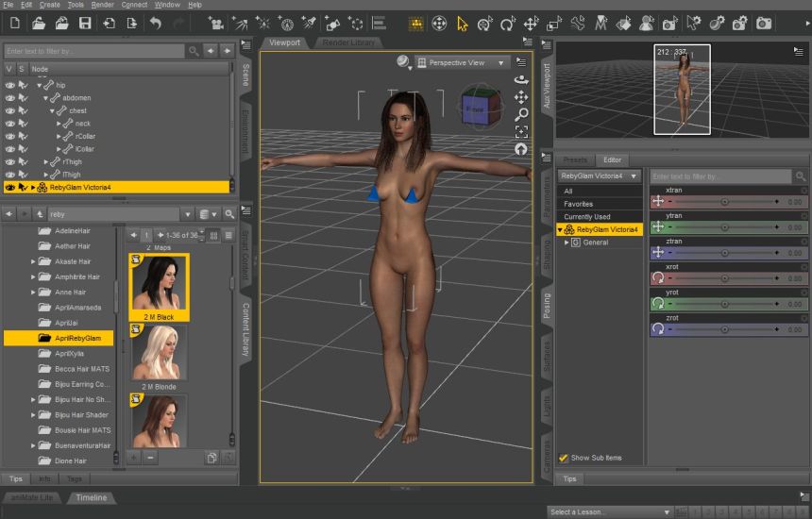
Task: Click the magnifier zoom icon in viewport
Action: coord(521,115)
